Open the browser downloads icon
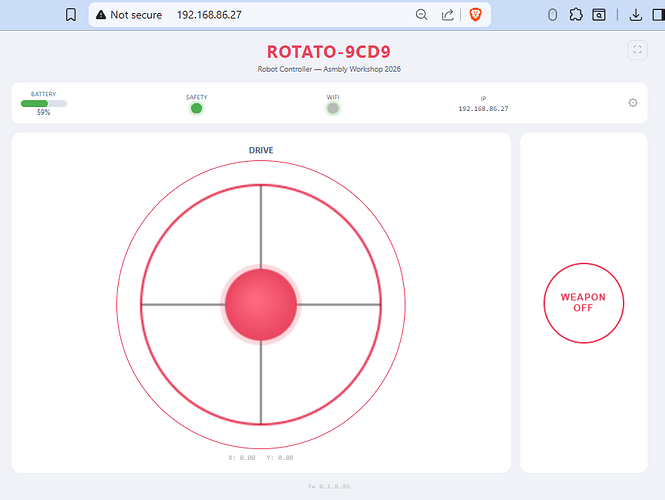This screenshot has width=665, height=500. click(636, 15)
